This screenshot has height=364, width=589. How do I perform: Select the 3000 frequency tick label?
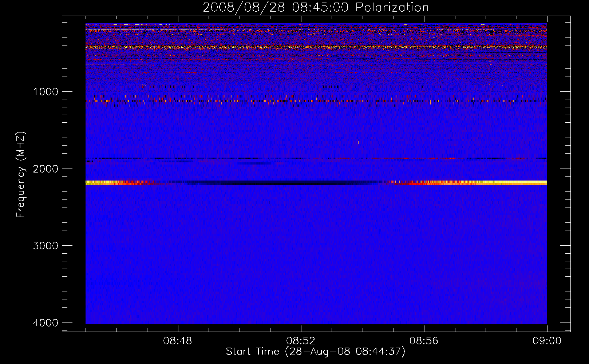tap(46, 246)
